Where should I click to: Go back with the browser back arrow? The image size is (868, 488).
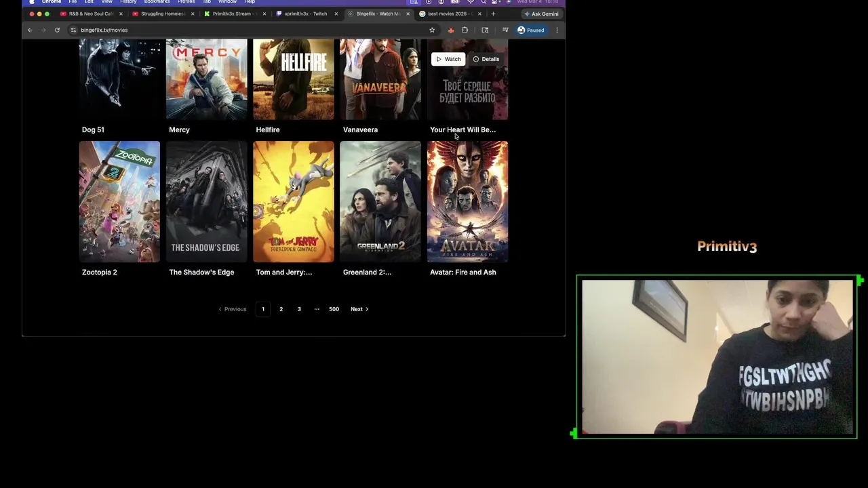pos(30,30)
